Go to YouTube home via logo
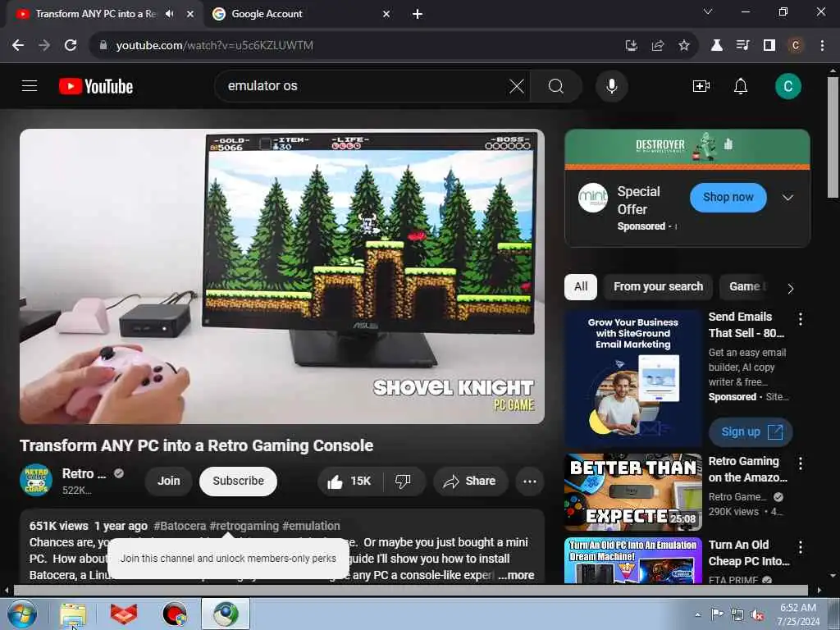The image size is (840, 630). coord(96,86)
